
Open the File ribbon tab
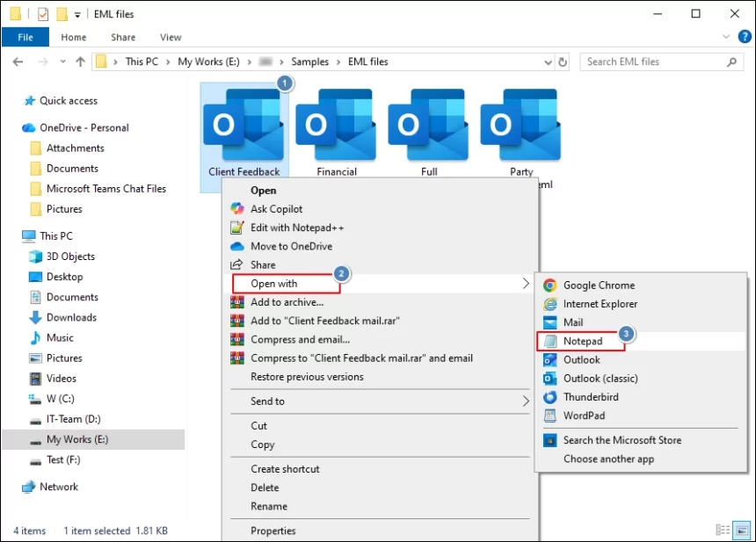point(25,37)
